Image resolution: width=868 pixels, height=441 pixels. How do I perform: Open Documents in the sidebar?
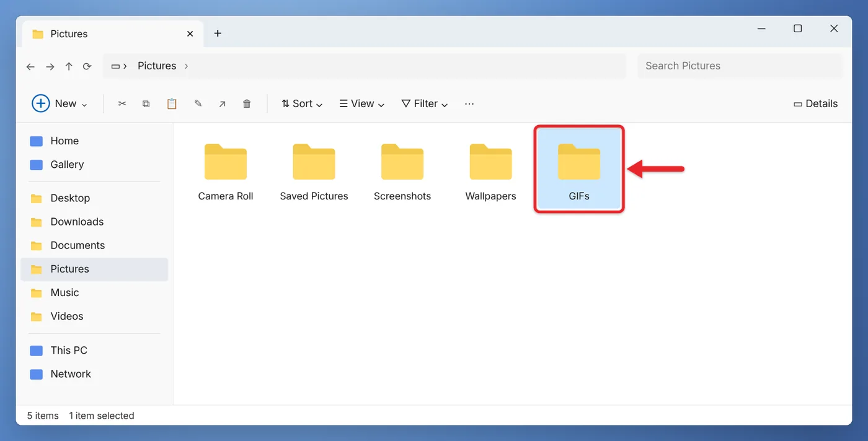point(94,245)
